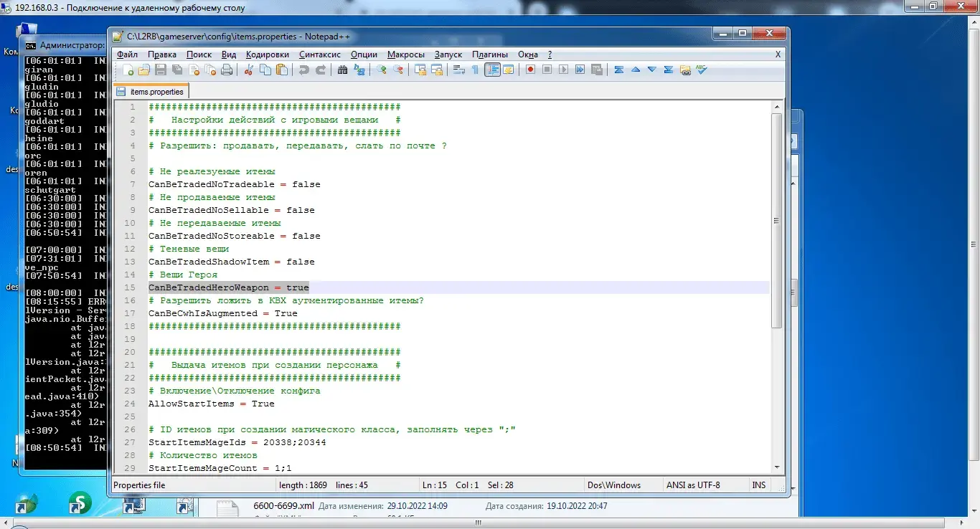Image resolution: width=980 pixels, height=529 pixels.
Task: Open the Кодировки menu
Action: point(267,54)
